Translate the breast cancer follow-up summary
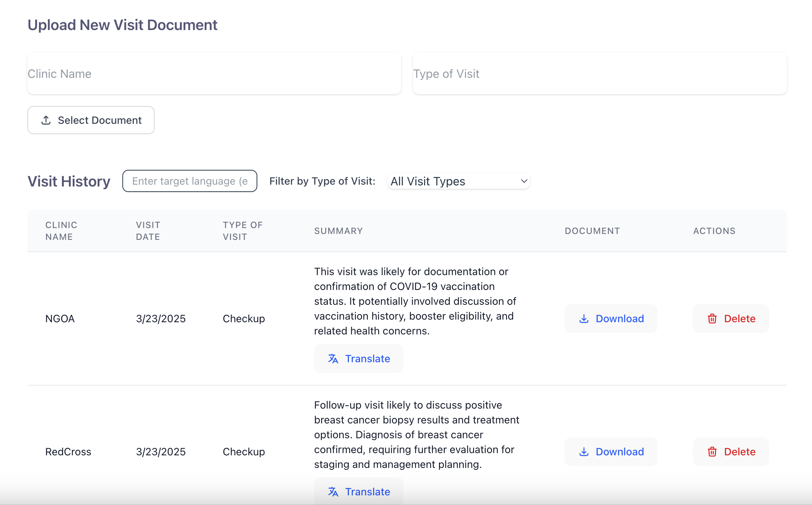Image resolution: width=812 pixels, height=505 pixels. (x=359, y=492)
